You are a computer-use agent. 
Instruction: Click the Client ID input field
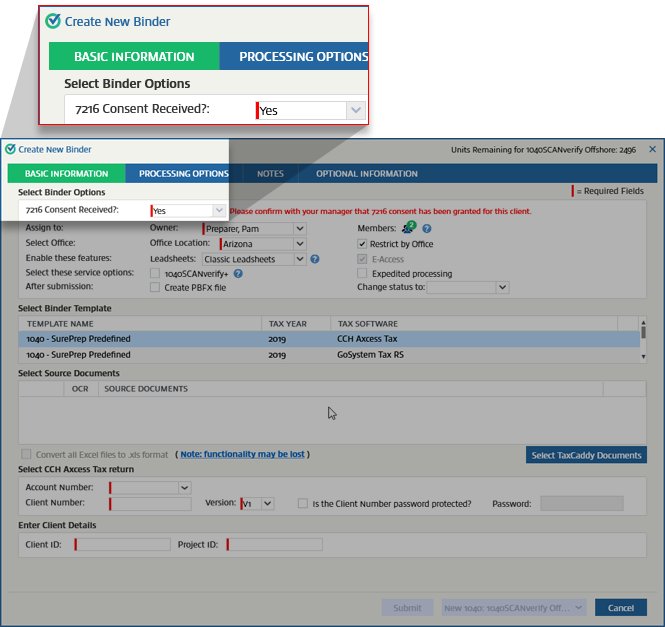tap(123, 544)
